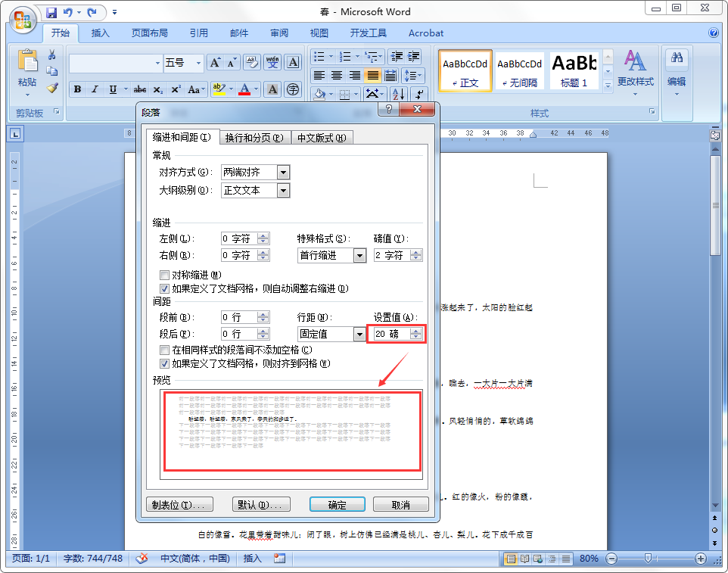Open the 视图 ribbon tab
The width and height of the screenshot is (728, 573).
pos(319,33)
